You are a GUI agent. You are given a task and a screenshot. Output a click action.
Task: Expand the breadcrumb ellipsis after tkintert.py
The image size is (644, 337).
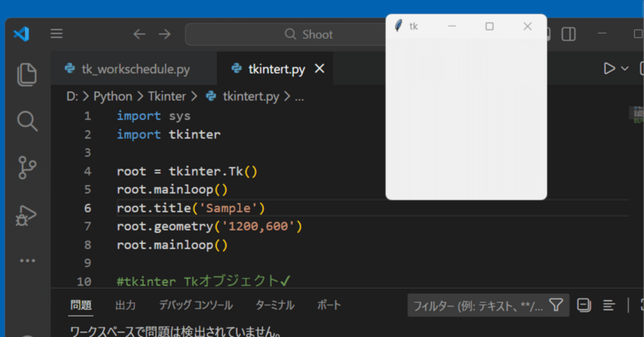300,96
